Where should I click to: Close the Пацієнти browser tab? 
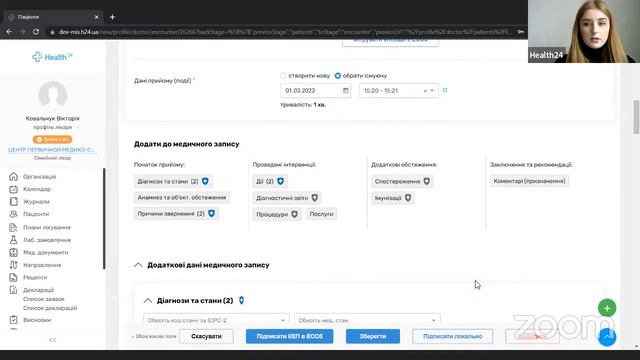pos(97,17)
